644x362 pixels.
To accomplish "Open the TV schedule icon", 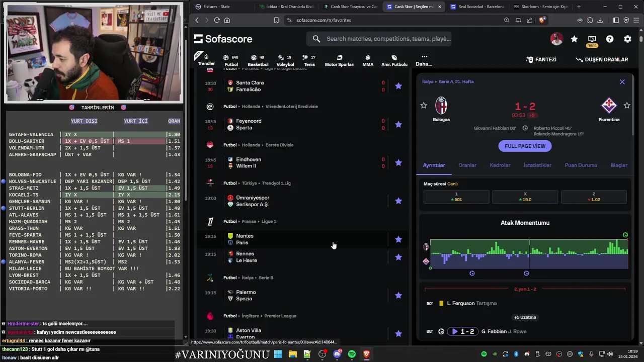I will 592,39.
